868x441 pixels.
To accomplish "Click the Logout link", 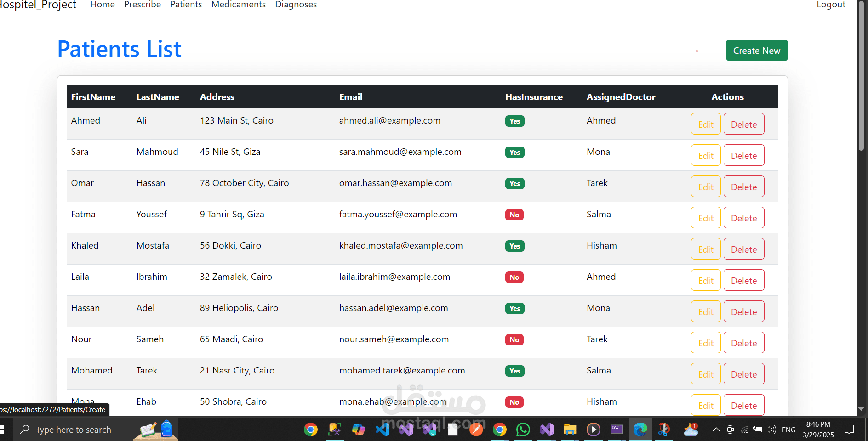I will coord(831,5).
